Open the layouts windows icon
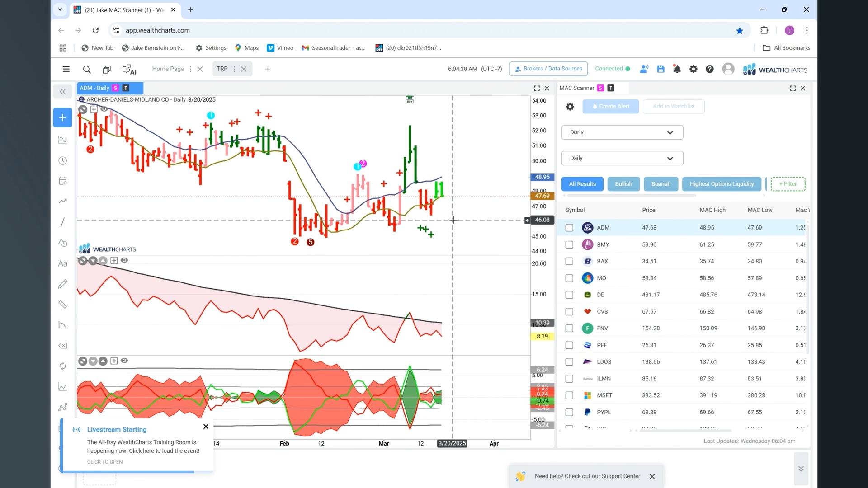Screen dimensions: 868x488 click(107, 70)
